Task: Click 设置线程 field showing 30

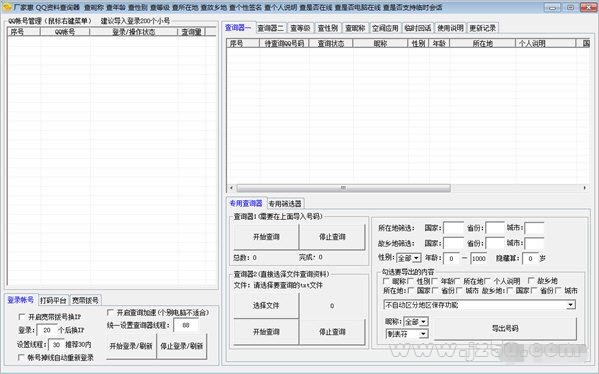Action: point(57,345)
